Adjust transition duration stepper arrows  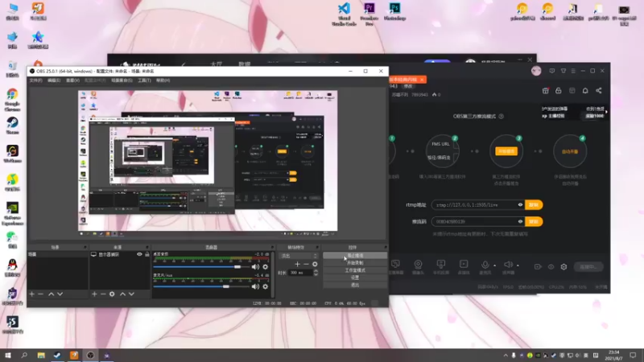tap(316, 273)
